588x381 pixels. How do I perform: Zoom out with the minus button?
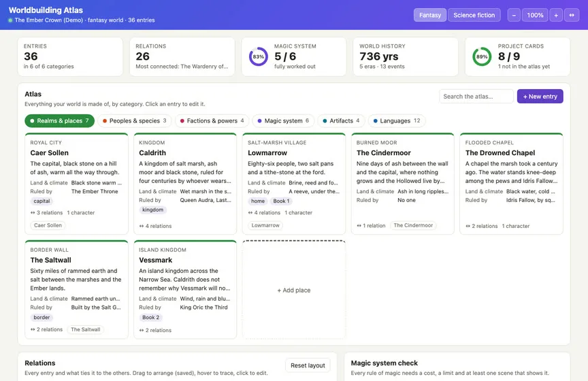514,15
